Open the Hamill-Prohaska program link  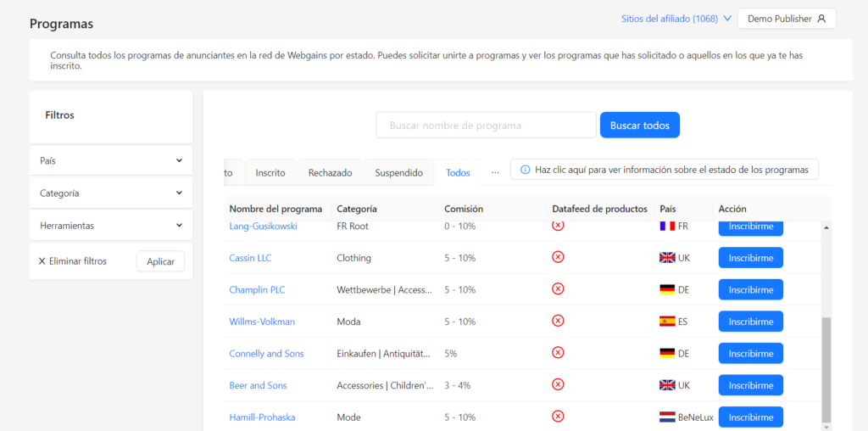(263, 417)
